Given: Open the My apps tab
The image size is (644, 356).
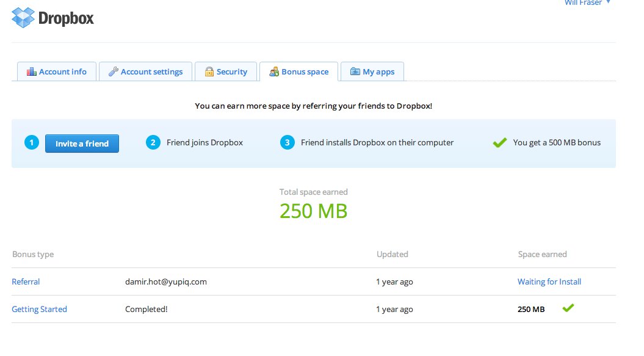Looking at the screenshot, I should 372,71.
